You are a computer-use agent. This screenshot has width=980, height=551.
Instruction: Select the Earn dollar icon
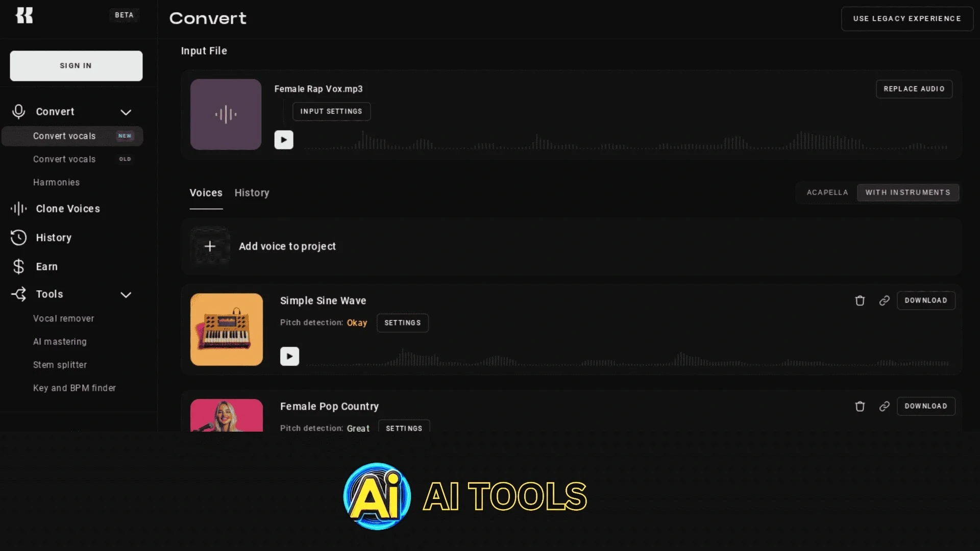point(18,266)
